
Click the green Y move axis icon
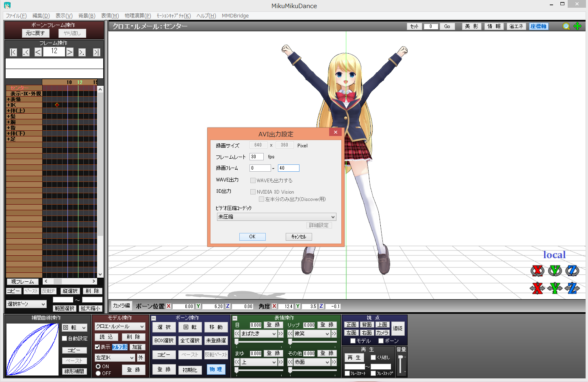tap(555, 288)
